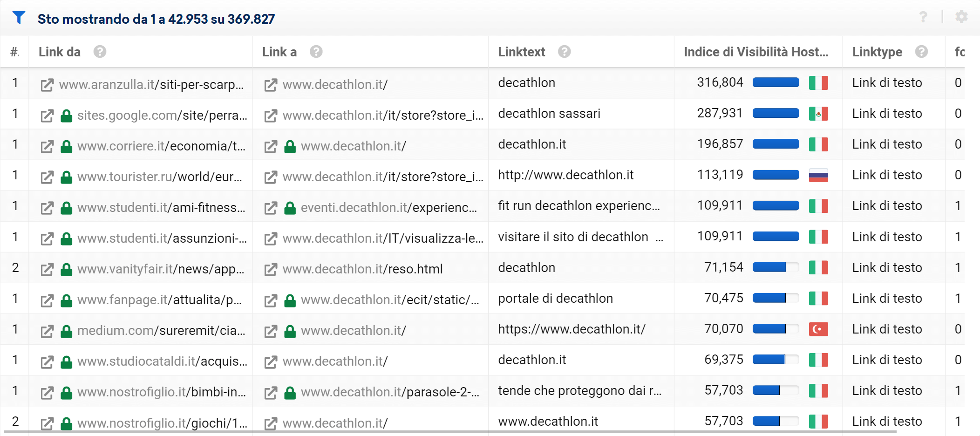This screenshot has width=980, height=436.
Task: Click visibility value 113,119
Action: (x=720, y=175)
